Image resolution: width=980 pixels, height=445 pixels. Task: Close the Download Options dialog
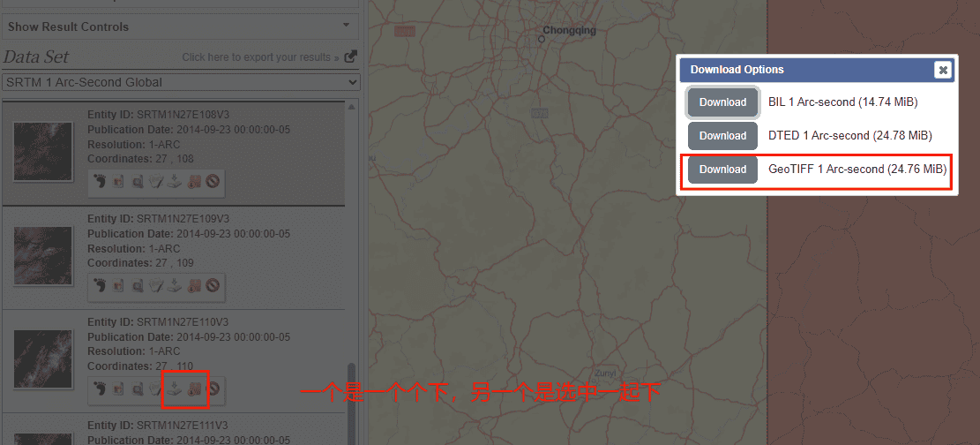click(943, 70)
